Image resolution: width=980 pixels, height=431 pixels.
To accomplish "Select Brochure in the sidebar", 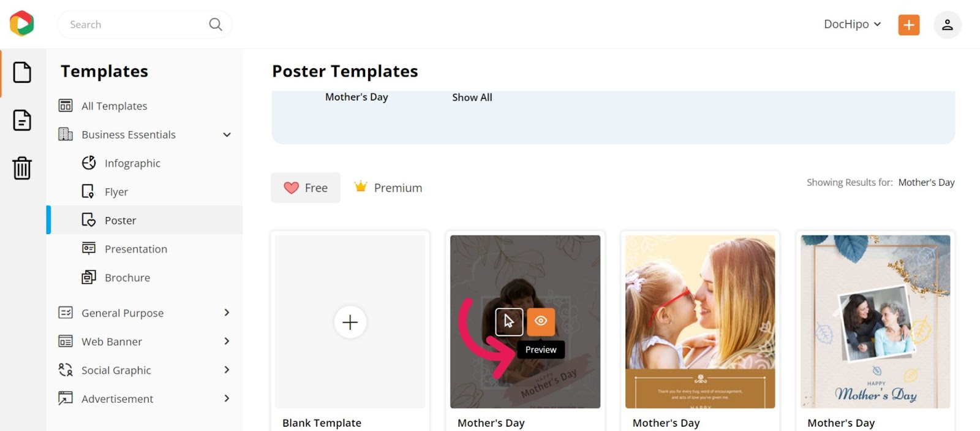I will pos(127,278).
